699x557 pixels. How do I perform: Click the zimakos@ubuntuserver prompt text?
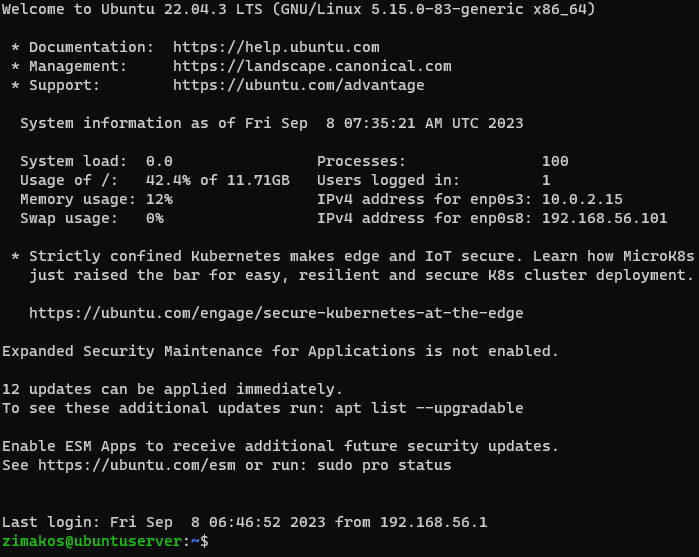pos(93,541)
